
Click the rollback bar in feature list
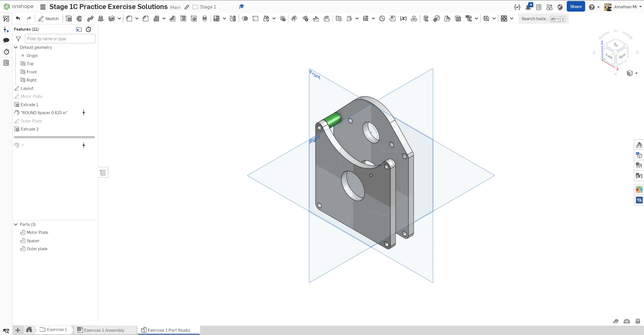(x=54, y=137)
